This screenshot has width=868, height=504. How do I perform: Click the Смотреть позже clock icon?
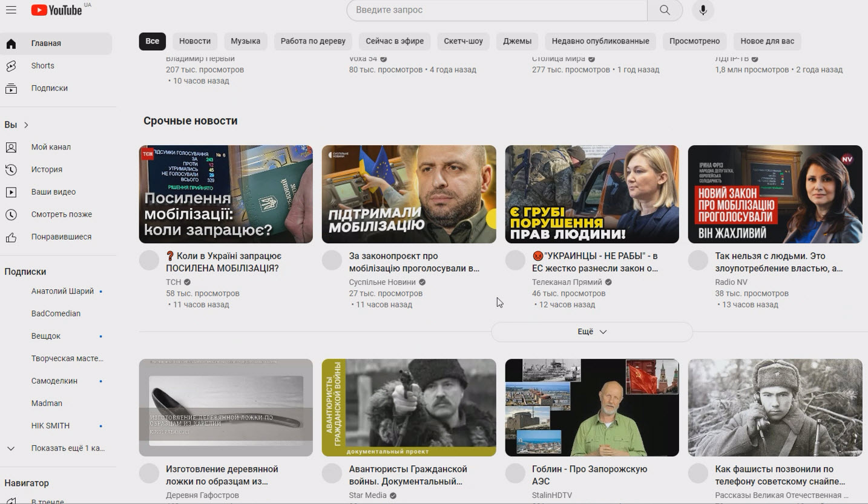point(11,214)
